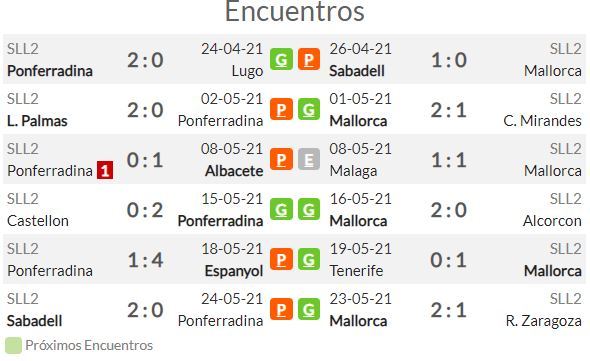Viewport: 590px width, 361px height.
Task: Click the green Próximos Encuentros legend square
Action: click(x=14, y=346)
